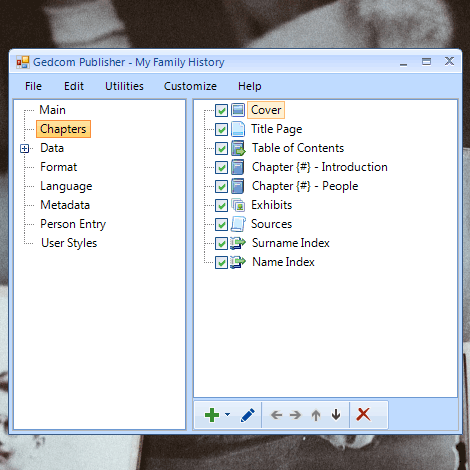This screenshot has height=470, width=470.
Task: Toggle the Chapter Introduction checkbox
Action: (221, 167)
